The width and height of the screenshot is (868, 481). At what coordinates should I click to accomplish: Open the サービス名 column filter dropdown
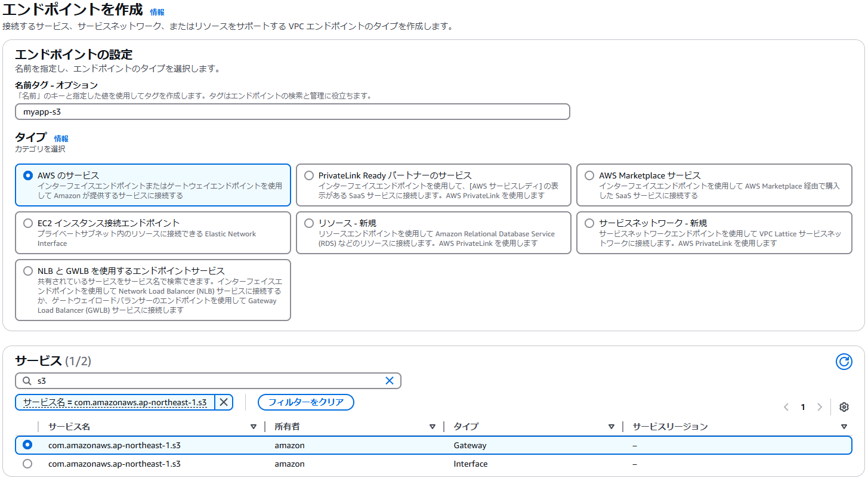[254, 426]
